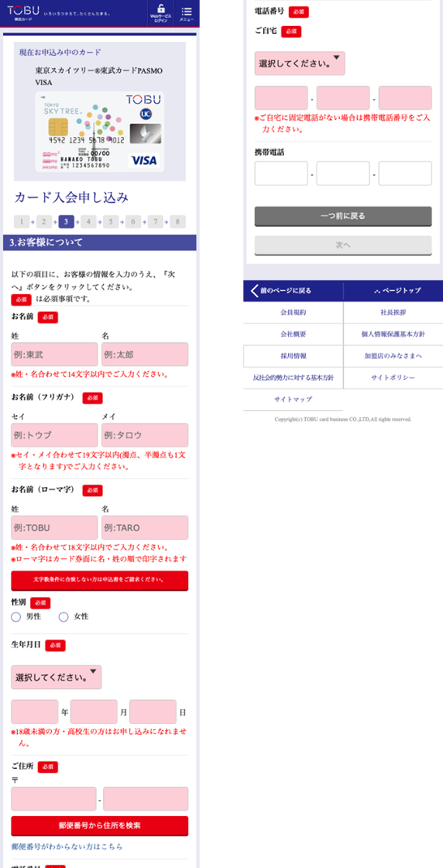Focus the romaji field with placeholder 例:TOBU
443x868 pixels.
point(54,528)
